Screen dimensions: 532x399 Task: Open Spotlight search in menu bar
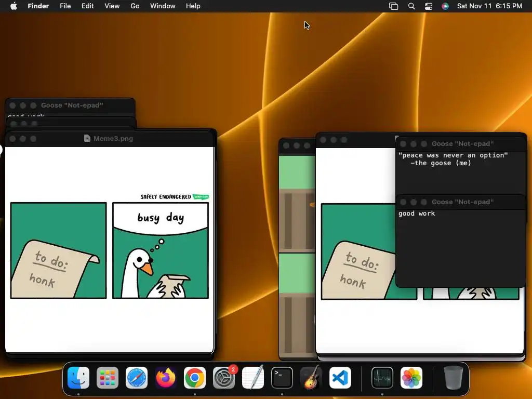[411, 6]
